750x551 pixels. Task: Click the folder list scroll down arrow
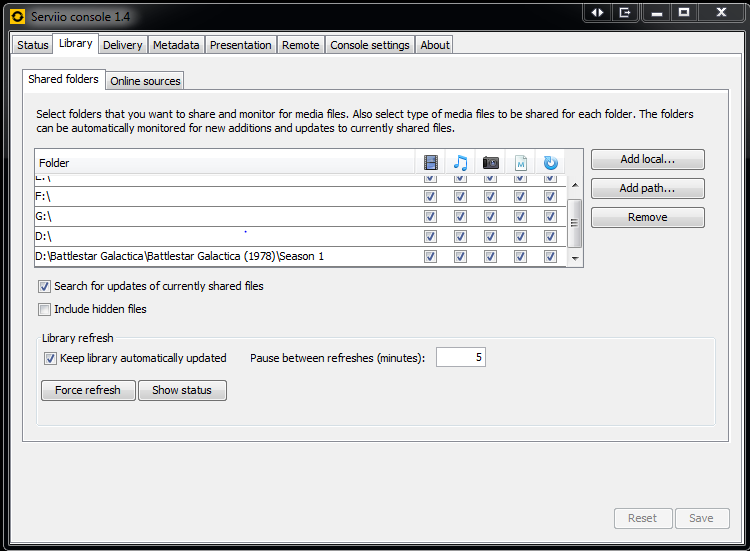pyautogui.click(x=575, y=258)
